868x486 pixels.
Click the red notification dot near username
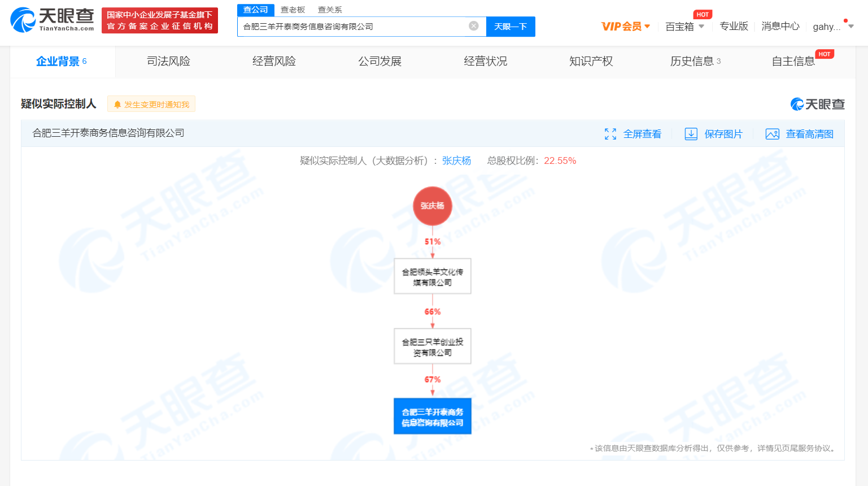click(845, 21)
